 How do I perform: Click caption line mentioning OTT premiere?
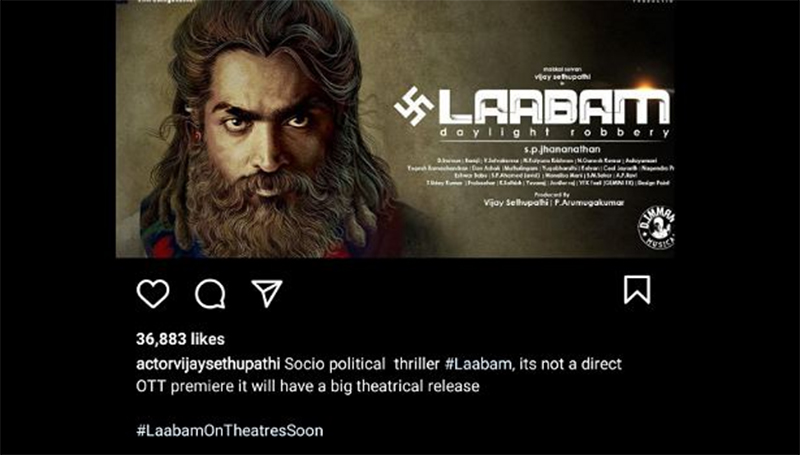(x=308, y=386)
